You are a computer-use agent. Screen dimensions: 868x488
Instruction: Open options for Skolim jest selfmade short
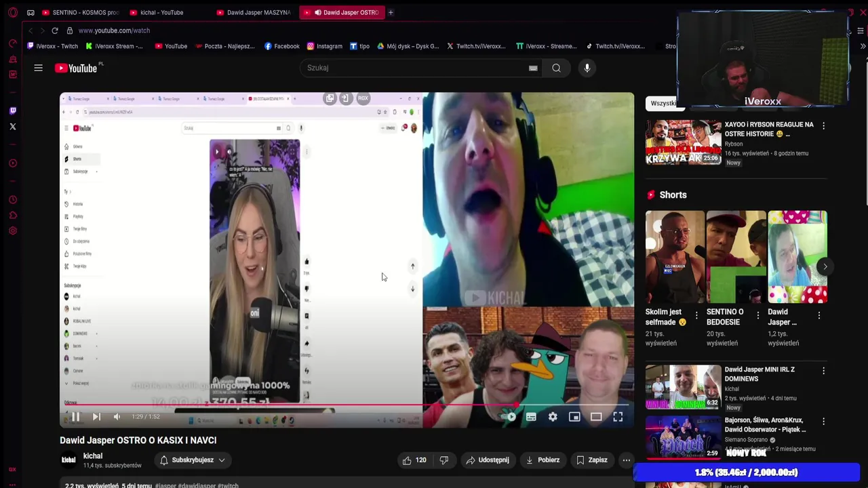coord(696,316)
